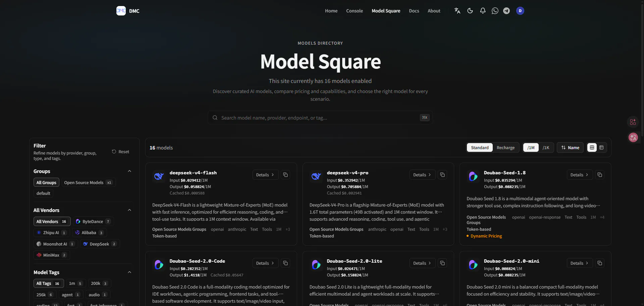Open Telegram channel icon
The image size is (644, 306).
(x=506, y=11)
